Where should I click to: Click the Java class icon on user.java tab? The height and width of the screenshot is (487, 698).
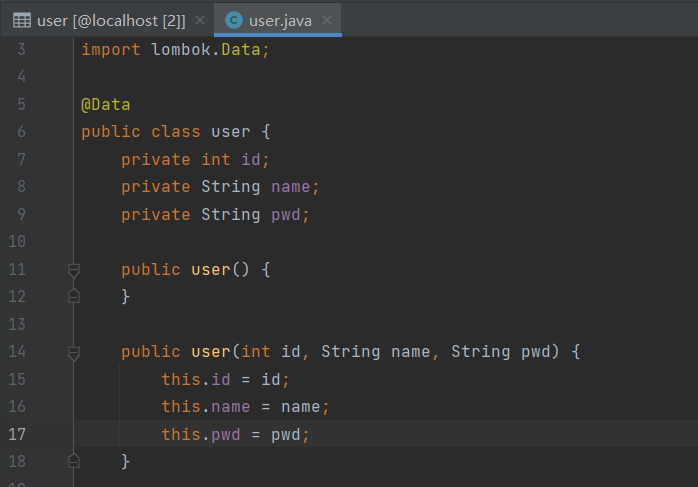click(x=234, y=20)
